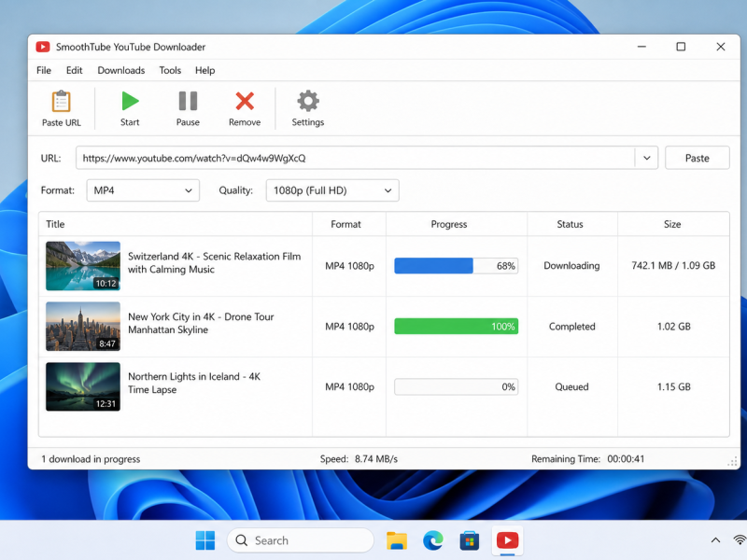Image resolution: width=747 pixels, height=560 pixels.
Task: Launch Microsoft Edge from taskbar
Action: [x=433, y=540]
